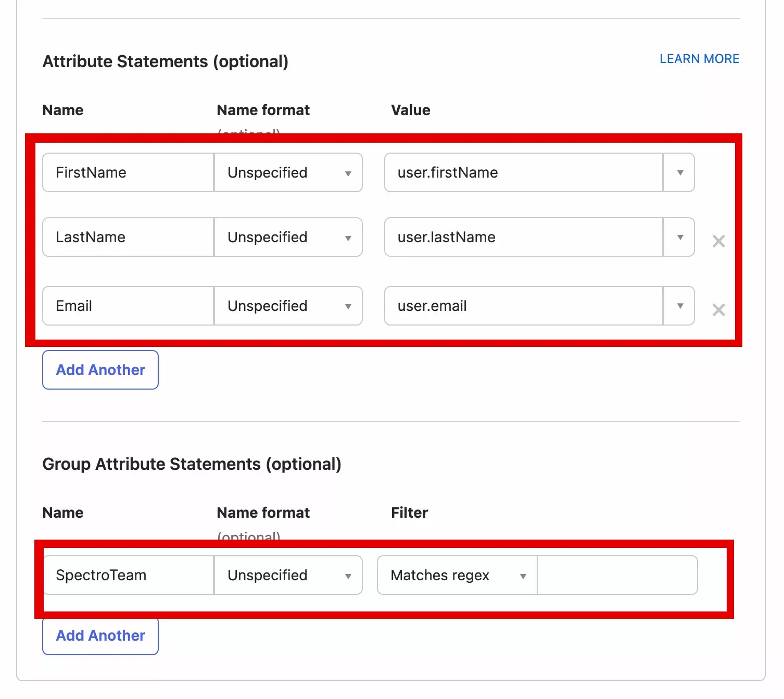Viewport: 784px width, 699px height.
Task: Add Another under Group Attribute Statements
Action: point(100,635)
